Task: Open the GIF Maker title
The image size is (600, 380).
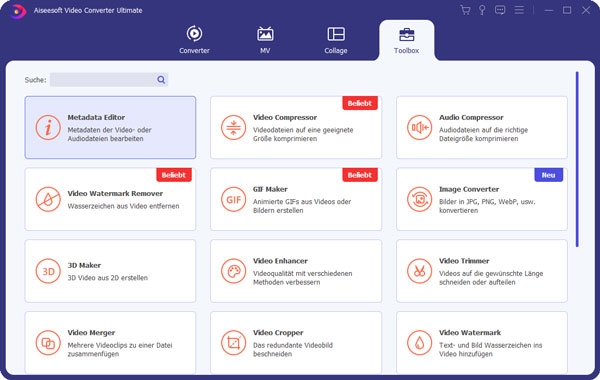Action: pos(270,189)
